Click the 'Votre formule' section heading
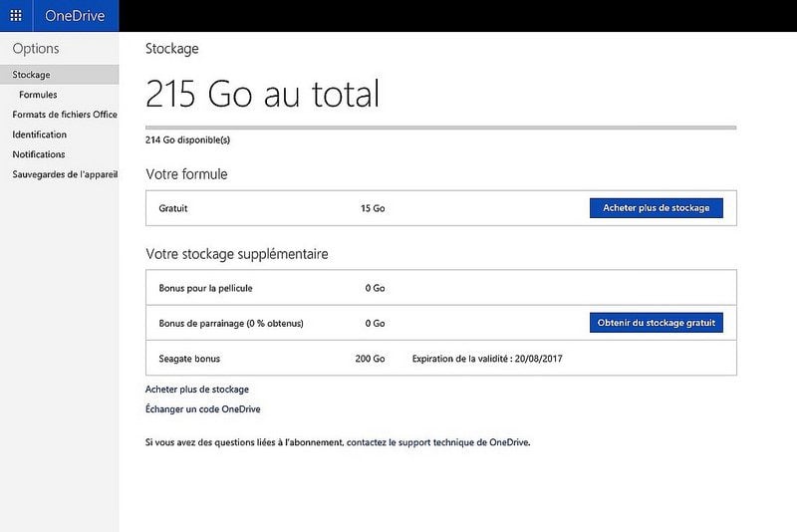The image size is (797, 532). point(186,174)
